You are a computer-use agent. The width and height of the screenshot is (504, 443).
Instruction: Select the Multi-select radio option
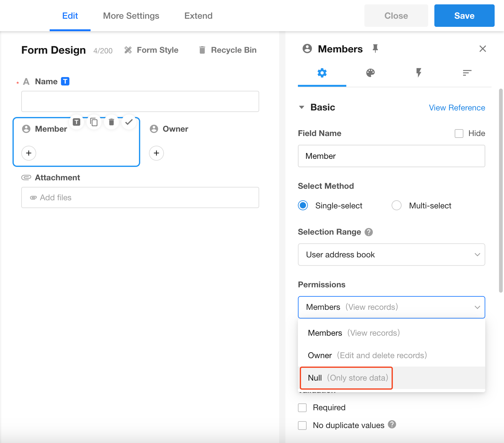tap(397, 206)
